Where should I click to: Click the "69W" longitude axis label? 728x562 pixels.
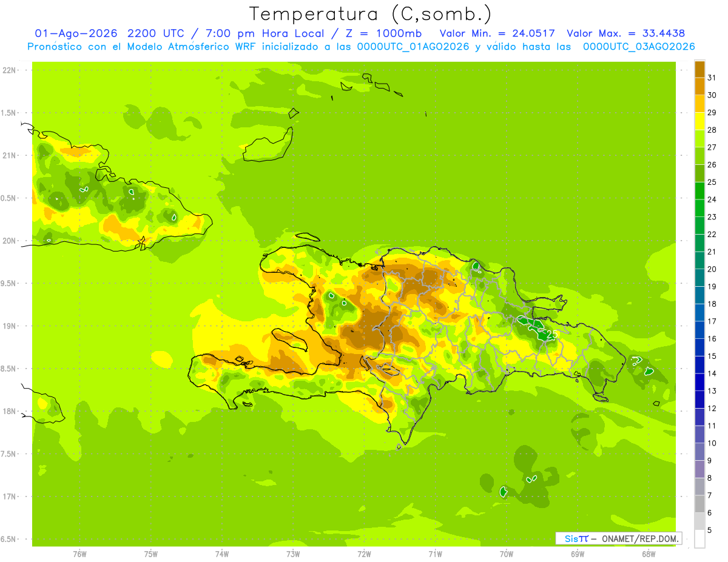tap(578, 554)
